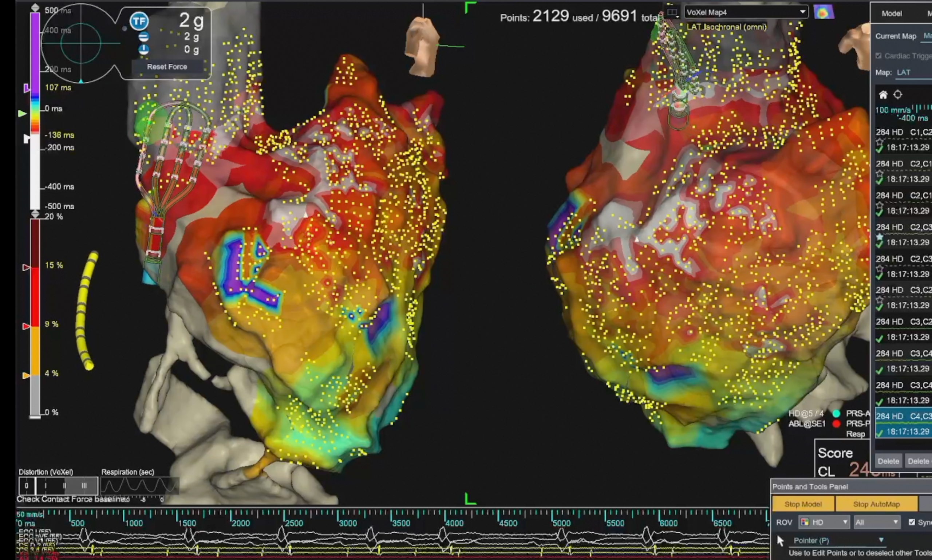Open the ROV HD catheter dropdown
Viewport: 932px width, 560px height.
824,522
